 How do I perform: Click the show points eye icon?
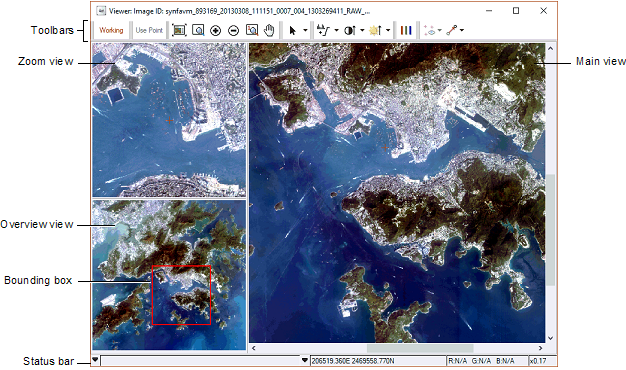pos(430,30)
